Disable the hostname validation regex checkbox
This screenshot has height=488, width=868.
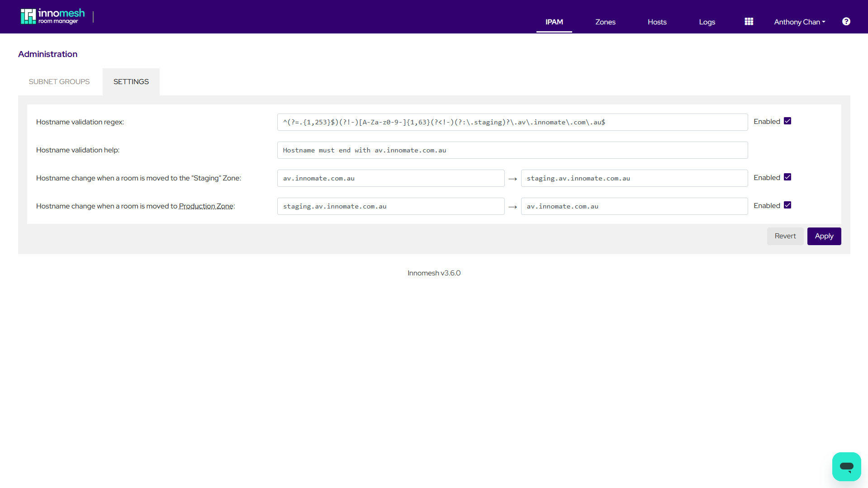[787, 121]
